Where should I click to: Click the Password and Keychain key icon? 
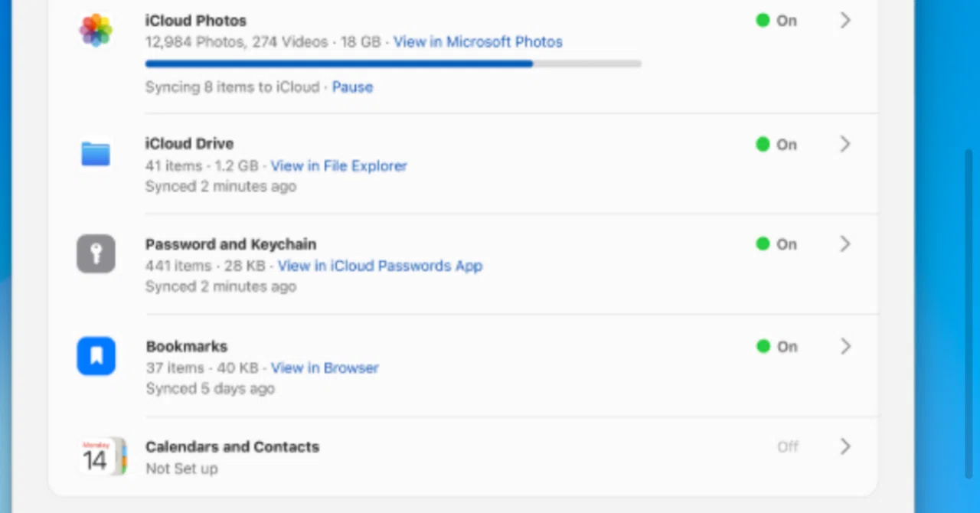[x=96, y=254]
